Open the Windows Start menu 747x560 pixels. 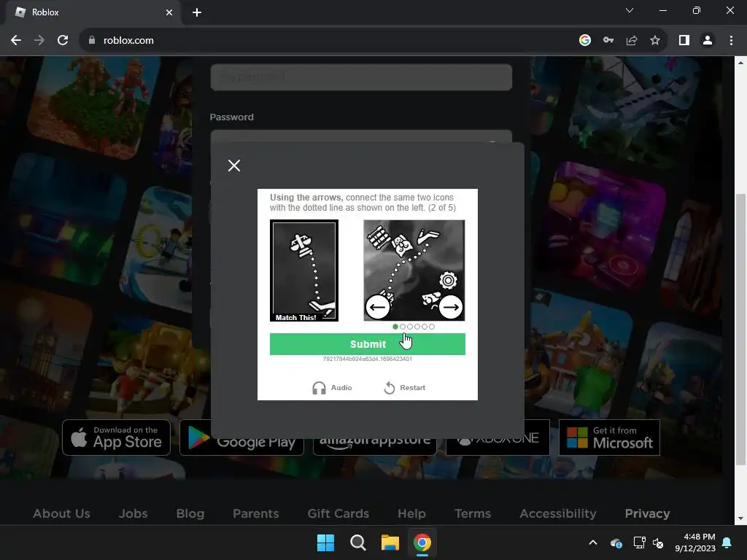326,542
